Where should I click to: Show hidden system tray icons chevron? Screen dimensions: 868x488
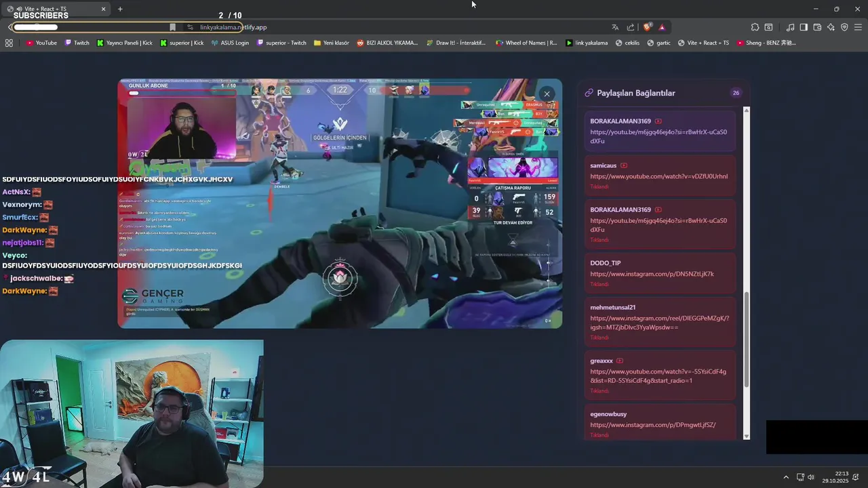pos(786,477)
